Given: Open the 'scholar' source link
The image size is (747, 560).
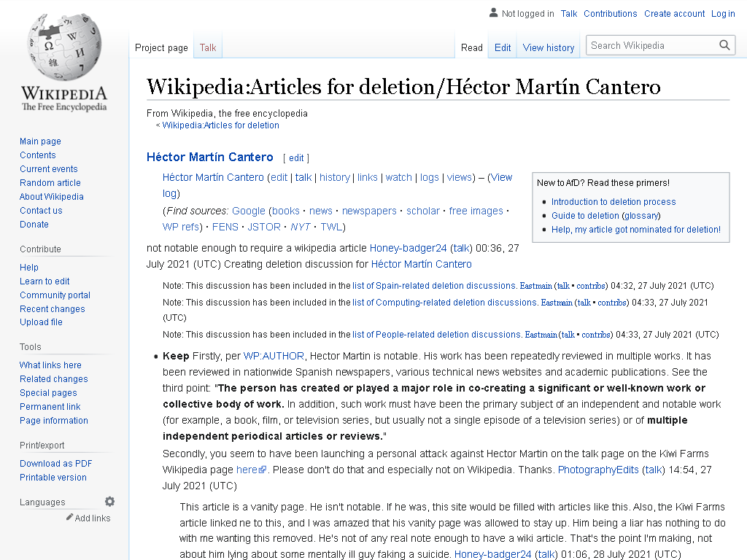Looking at the screenshot, I should pyautogui.click(x=422, y=211).
